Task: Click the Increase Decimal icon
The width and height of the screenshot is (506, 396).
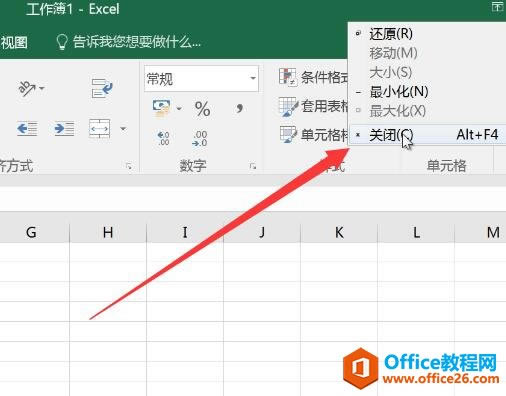Action: point(163,138)
